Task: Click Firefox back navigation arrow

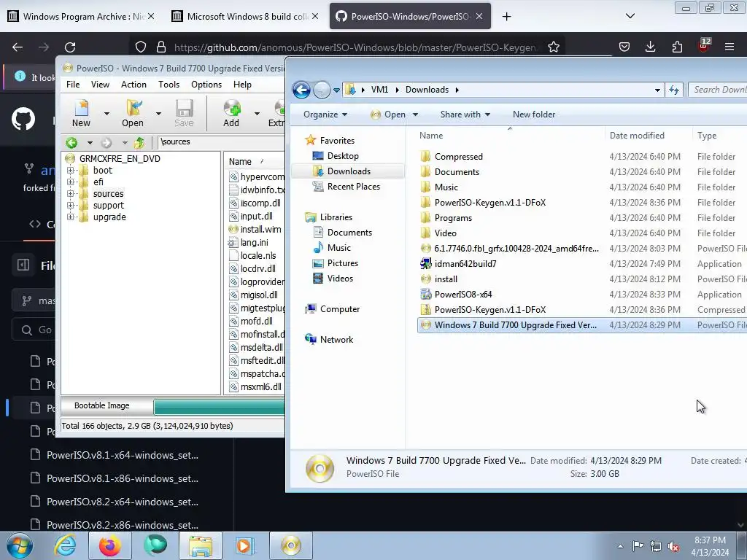Action: [18, 47]
